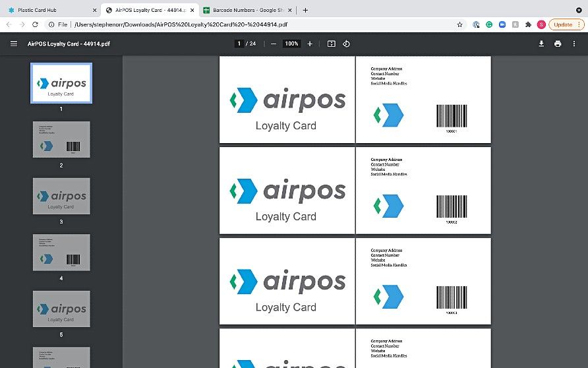Select page 3 thumbnail
The height and width of the screenshot is (368, 588).
(61, 196)
